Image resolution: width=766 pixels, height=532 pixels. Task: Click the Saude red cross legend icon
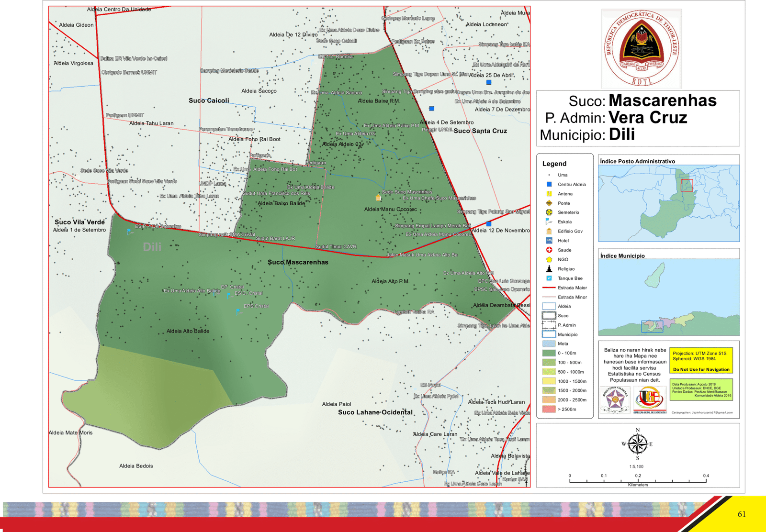point(549,250)
